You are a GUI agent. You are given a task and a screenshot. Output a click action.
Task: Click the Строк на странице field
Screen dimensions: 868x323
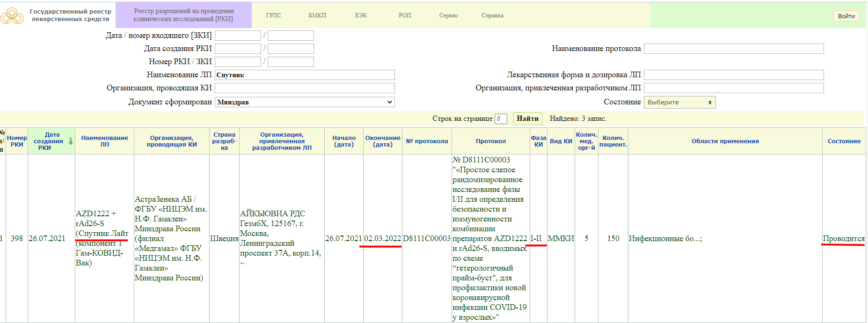pos(501,118)
